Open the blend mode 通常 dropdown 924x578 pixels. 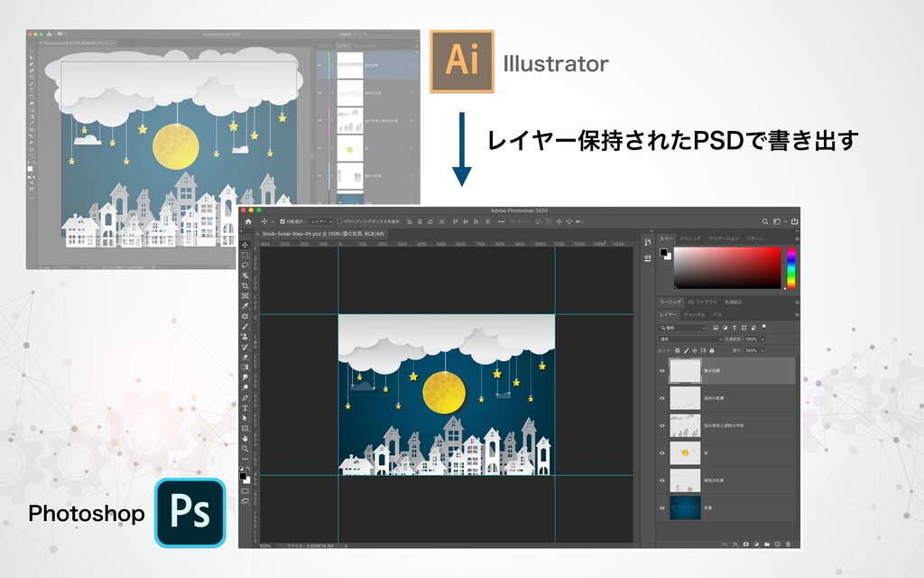pos(690,340)
